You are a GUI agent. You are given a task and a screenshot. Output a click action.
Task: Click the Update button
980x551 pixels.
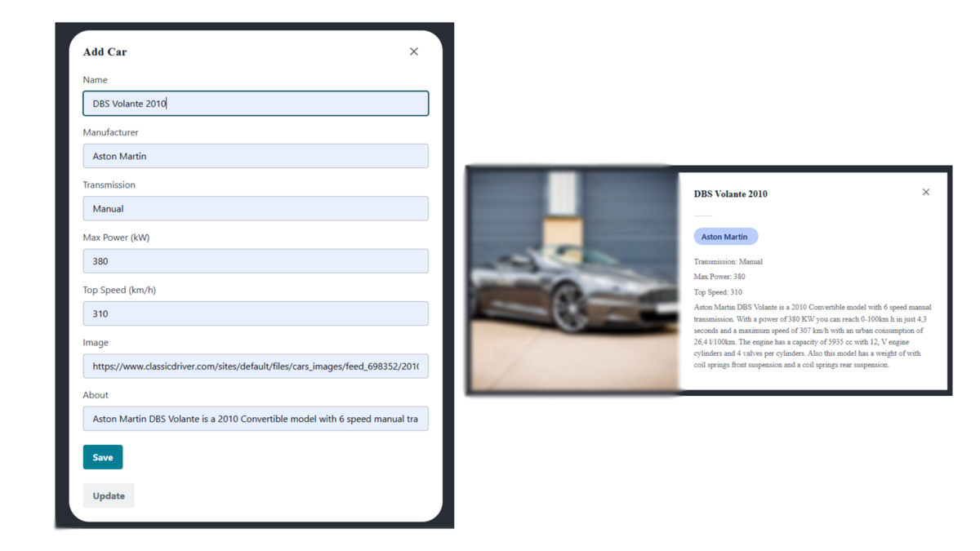[109, 495]
